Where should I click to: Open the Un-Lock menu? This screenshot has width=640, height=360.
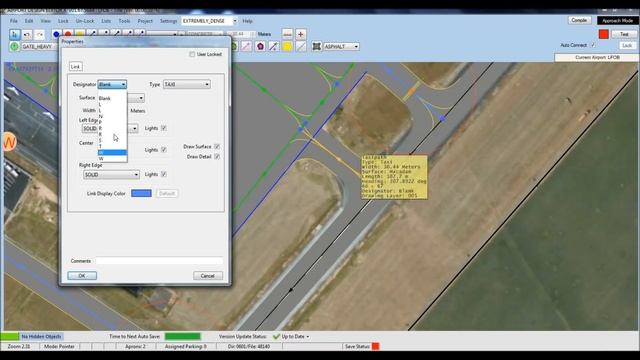pos(84,21)
